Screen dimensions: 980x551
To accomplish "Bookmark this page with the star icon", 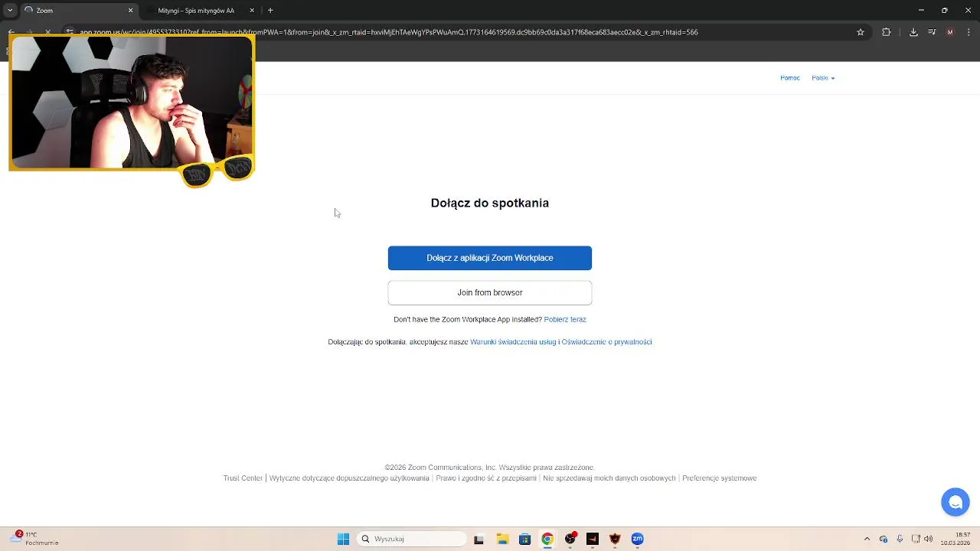I will coord(861,32).
